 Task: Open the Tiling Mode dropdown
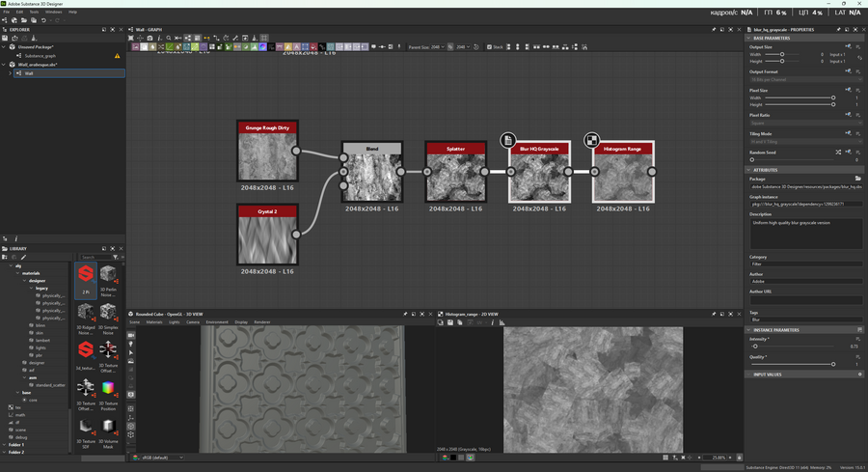805,142
